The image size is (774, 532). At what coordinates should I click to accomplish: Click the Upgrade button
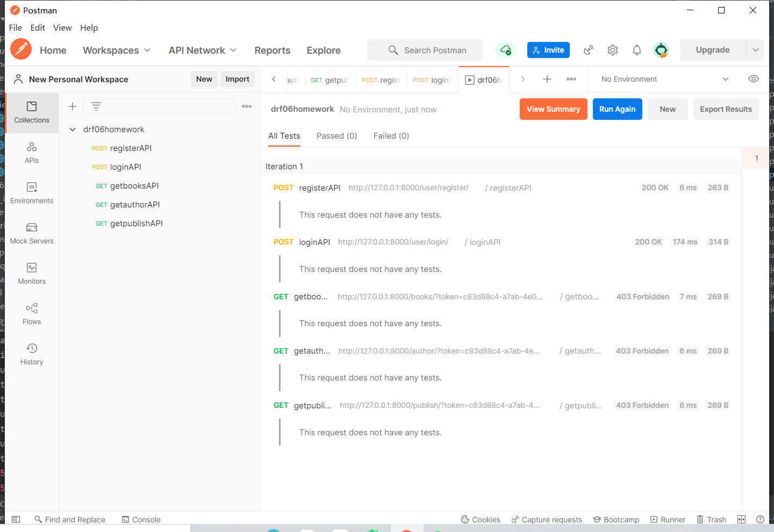coord(713,50)
